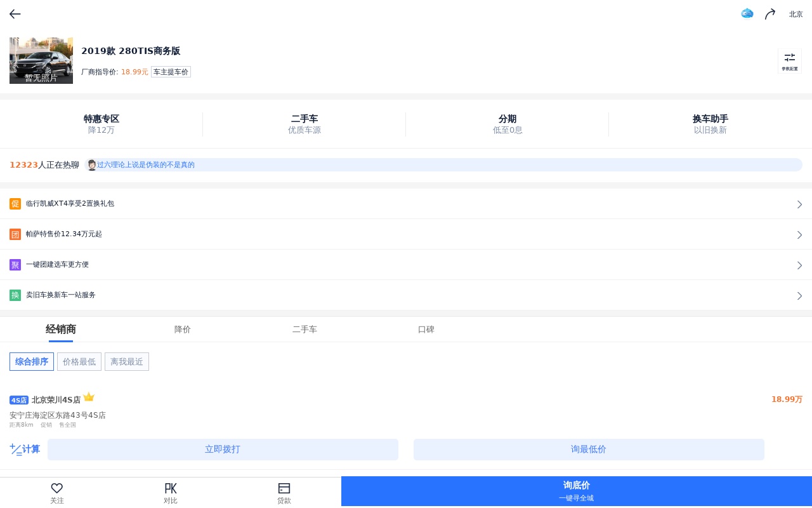The image size is (812, 508).
Task: Open the blue cloud assistant icon
Action: (x=747, y=13)
